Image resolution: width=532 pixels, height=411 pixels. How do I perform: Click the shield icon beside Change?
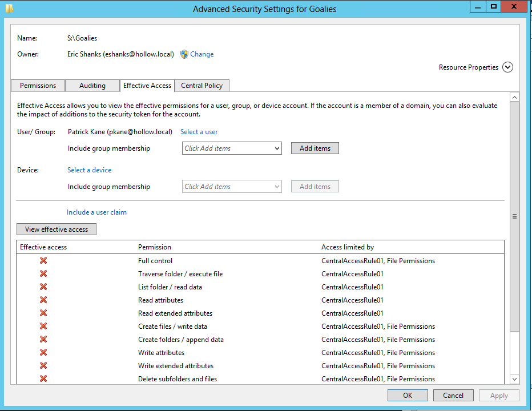184,54
